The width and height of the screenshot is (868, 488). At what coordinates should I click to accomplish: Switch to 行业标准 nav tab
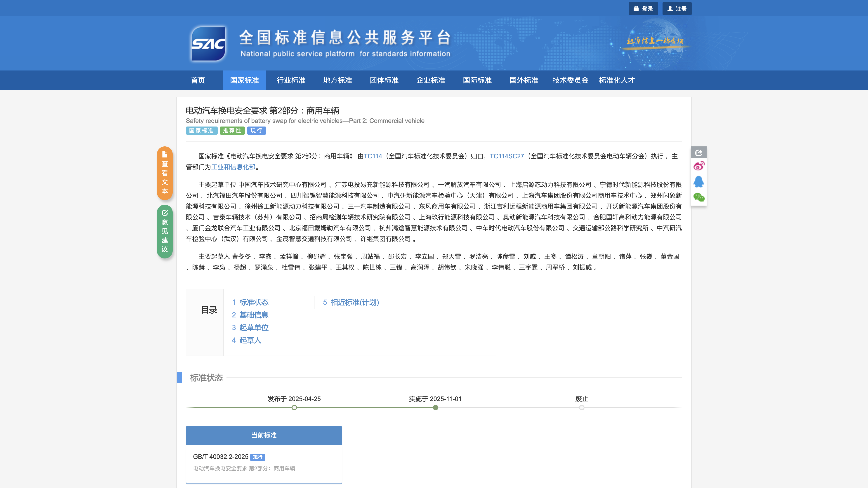coord(291,80)
